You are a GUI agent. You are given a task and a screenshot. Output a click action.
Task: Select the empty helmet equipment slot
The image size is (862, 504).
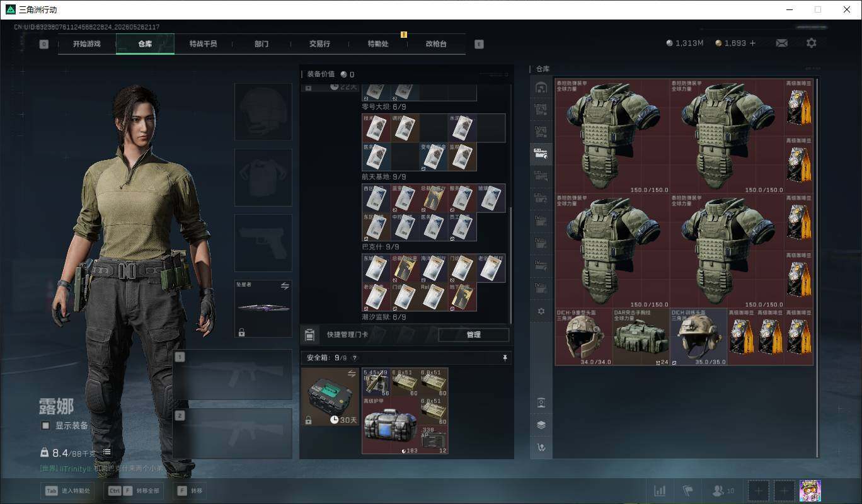(x=263, y=112)
